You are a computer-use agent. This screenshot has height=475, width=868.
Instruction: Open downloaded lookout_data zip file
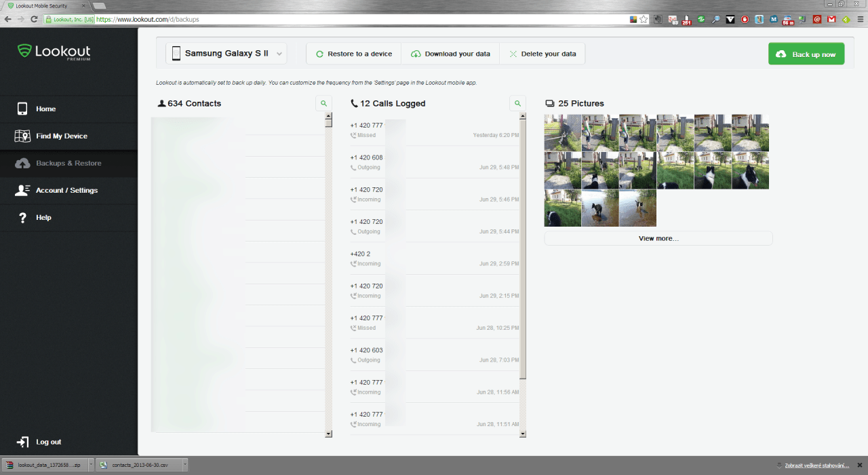click(45, 465)
